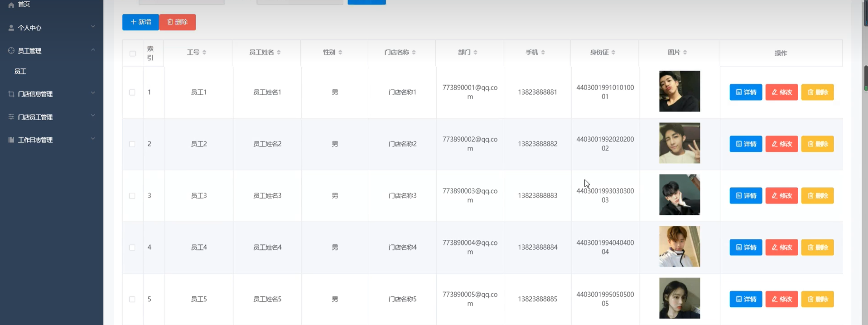The image size is (868, 325).
Task: Click 修改 for 员工5
Action: (x=781, y=299)
